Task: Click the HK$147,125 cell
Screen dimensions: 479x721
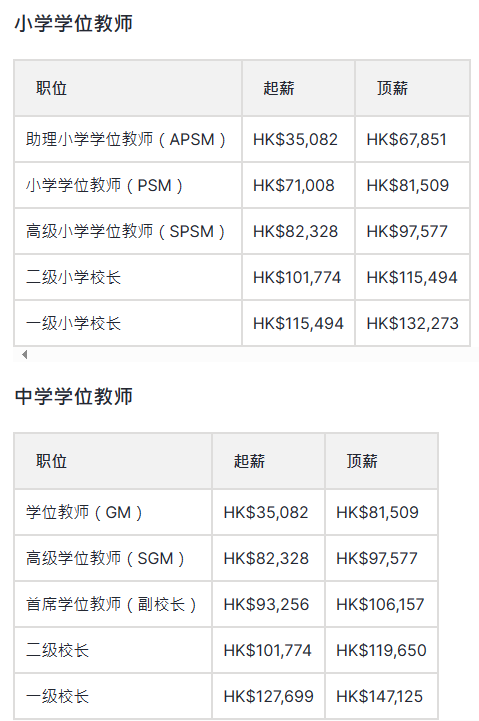Action: (x=381, y=696)
